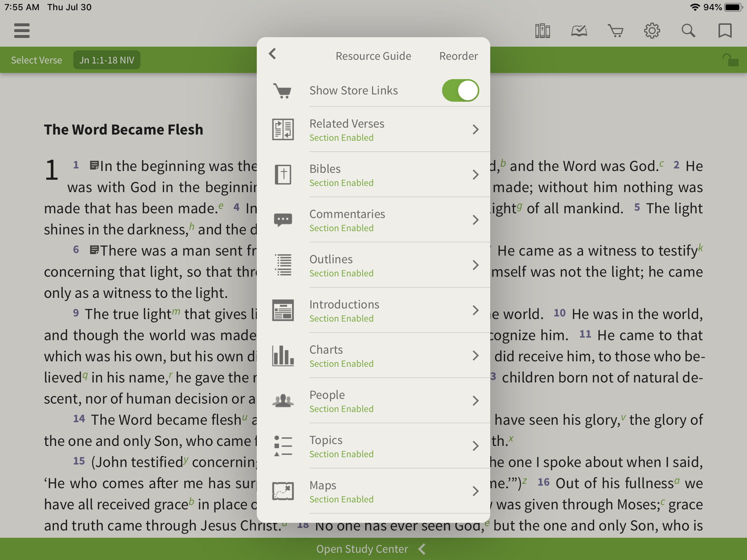Open the store/cart icon in toolbar
The width and height of the screenshot is (747, 560).
click(615, 31)
